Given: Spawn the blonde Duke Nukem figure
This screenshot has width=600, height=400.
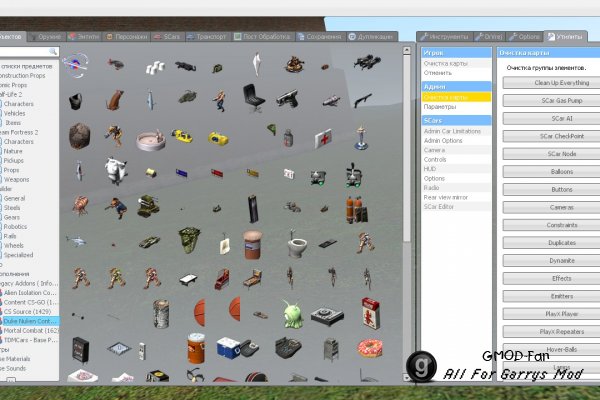Looking at the screenshot, I should pyautogui.click(x=220, y=101).
